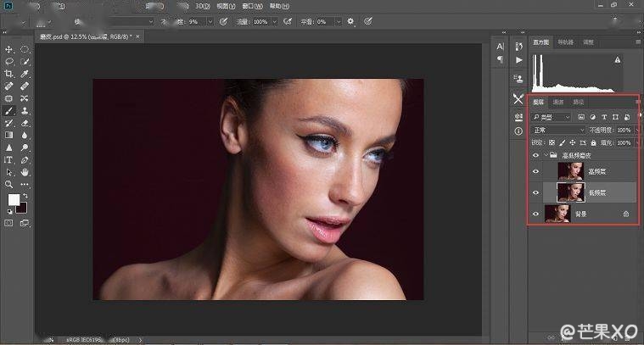This screenshot has height=345, width=644.
Task: Collapse the 高低频磨皮 group chevron
Action: 546,155
